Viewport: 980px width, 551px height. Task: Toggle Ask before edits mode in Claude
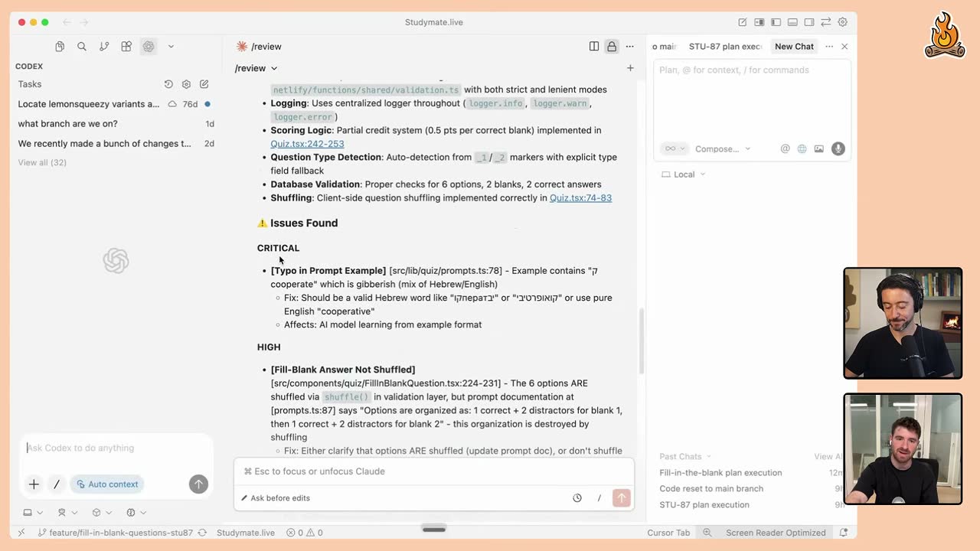[276, 498]
